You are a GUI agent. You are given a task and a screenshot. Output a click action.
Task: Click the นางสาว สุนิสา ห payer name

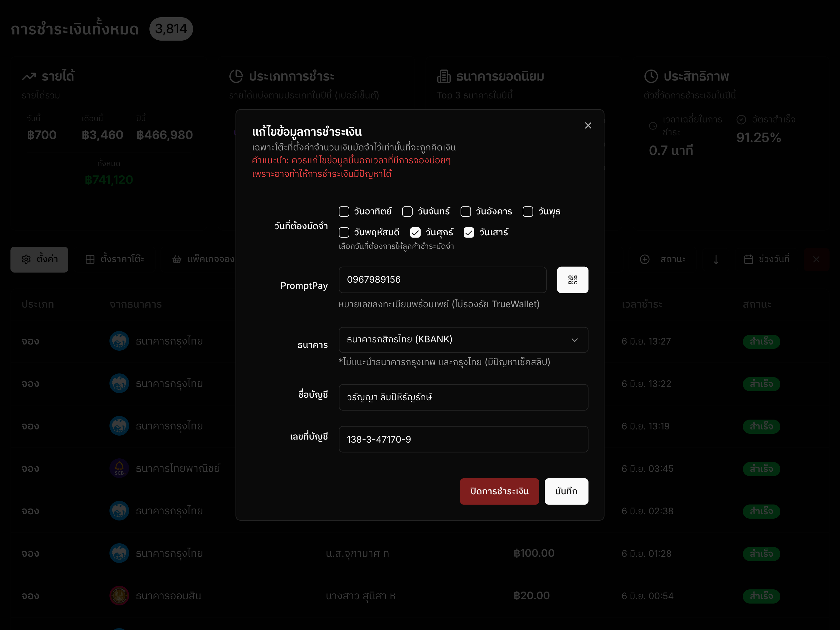[360, 596]
